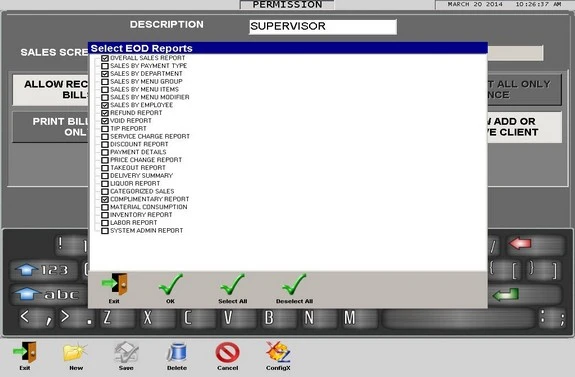The image size is (575, 377).
Task: Check SALES BY MENU MODIFIER
Action: pos(105,97)
